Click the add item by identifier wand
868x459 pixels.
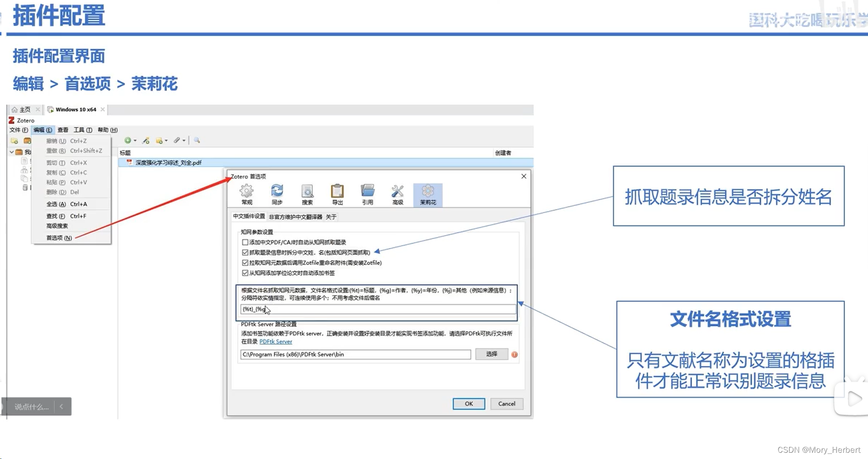click(x=146, y=140)
